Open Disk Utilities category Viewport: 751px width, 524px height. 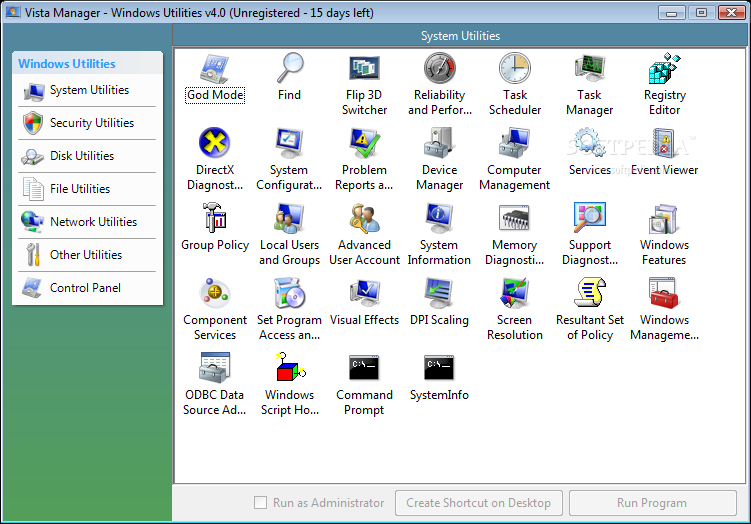tap(87, 156)
